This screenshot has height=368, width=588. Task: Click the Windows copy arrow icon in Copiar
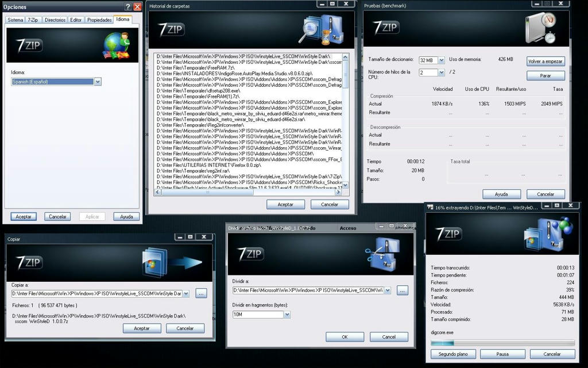pyautogui.click(x=172, y=262)
